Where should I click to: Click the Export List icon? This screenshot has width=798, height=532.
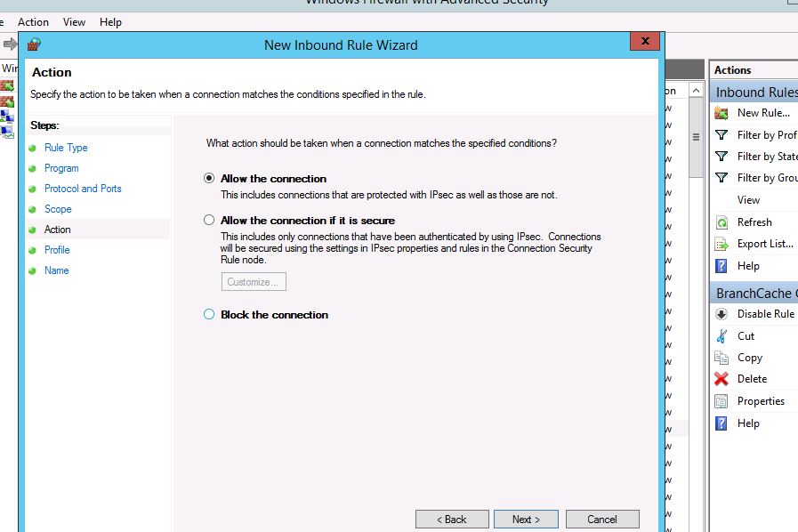721,244
